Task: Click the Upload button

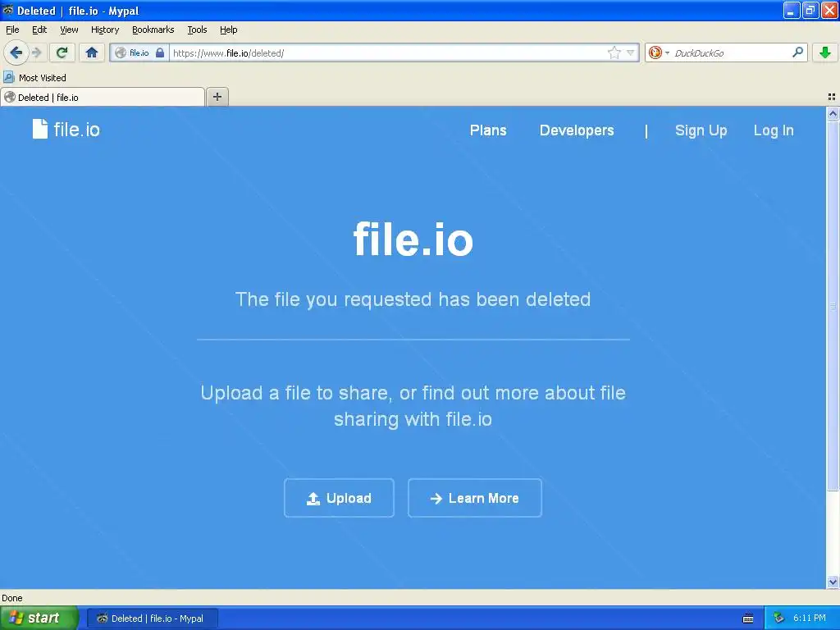Action: pyautogui.click(x=339, y=498)
